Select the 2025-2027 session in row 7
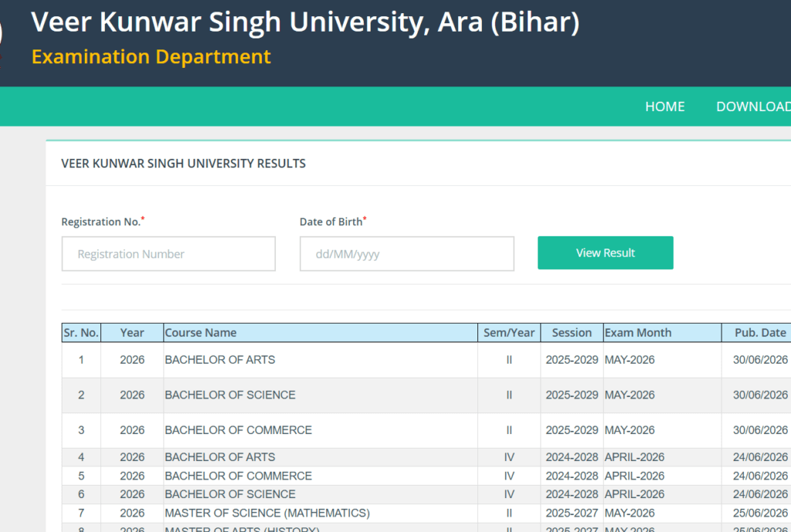The width and height of the screenshot is (791, 532). tap(572, 513)
